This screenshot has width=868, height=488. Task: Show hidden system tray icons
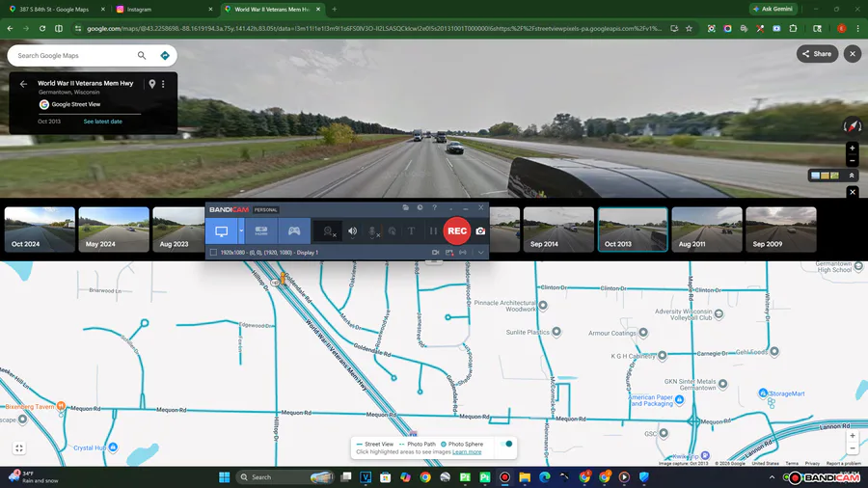point(772,477)
